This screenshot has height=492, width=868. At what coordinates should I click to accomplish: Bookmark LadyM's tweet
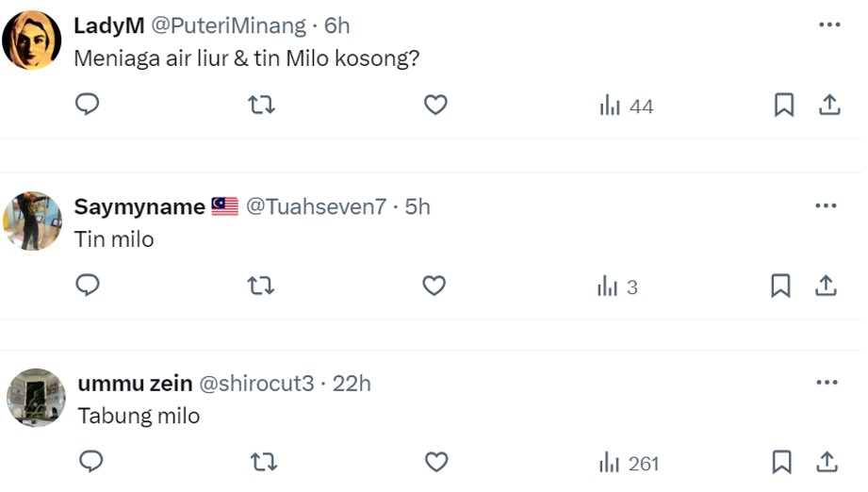point(784,105)
